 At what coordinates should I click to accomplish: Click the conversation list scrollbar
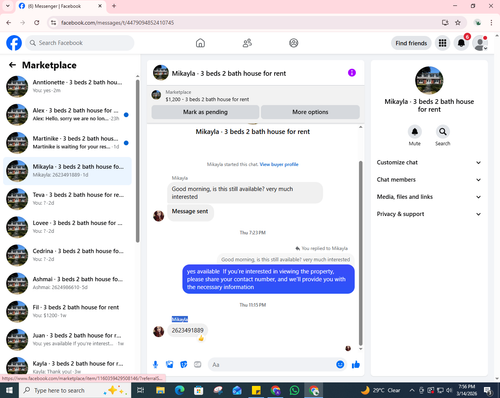pyautogui.click(x=137, y=161)
